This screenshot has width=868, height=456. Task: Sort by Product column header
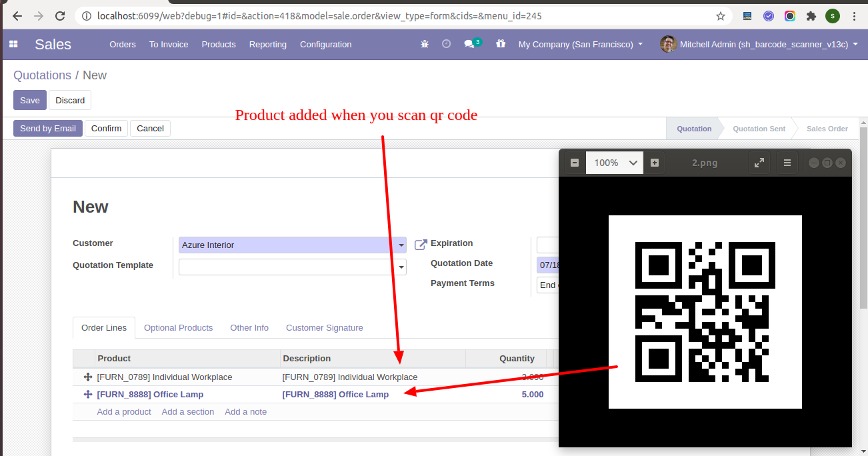tap(188, 359)
